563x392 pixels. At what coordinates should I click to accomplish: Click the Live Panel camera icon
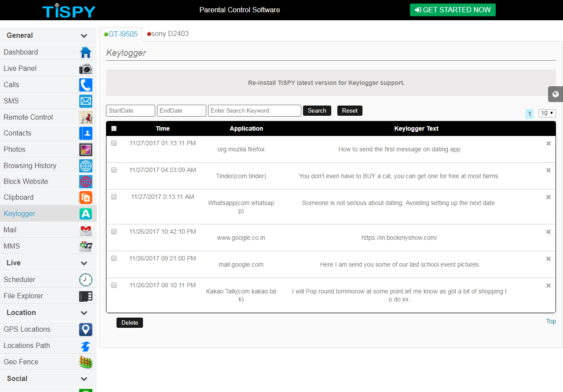(x=86, y=69)
